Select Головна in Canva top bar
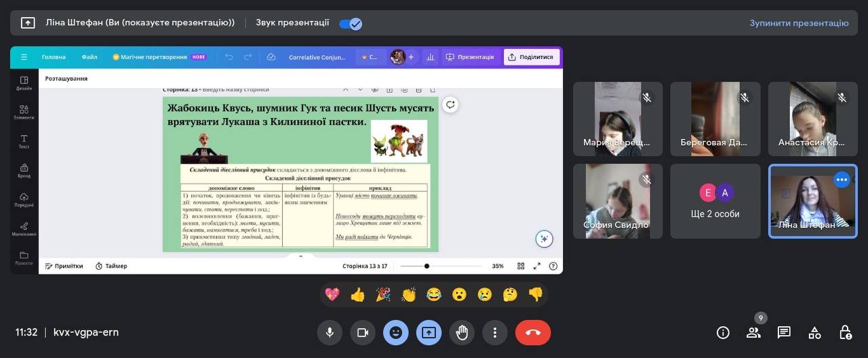Viewport: 868px width, 358px height. tap(54, 57)
